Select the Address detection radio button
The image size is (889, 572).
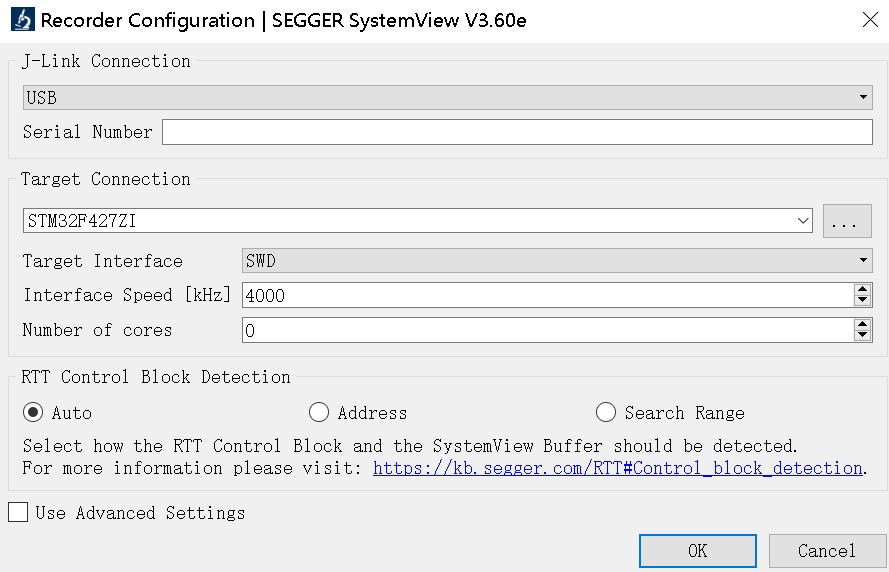point(319,412)
